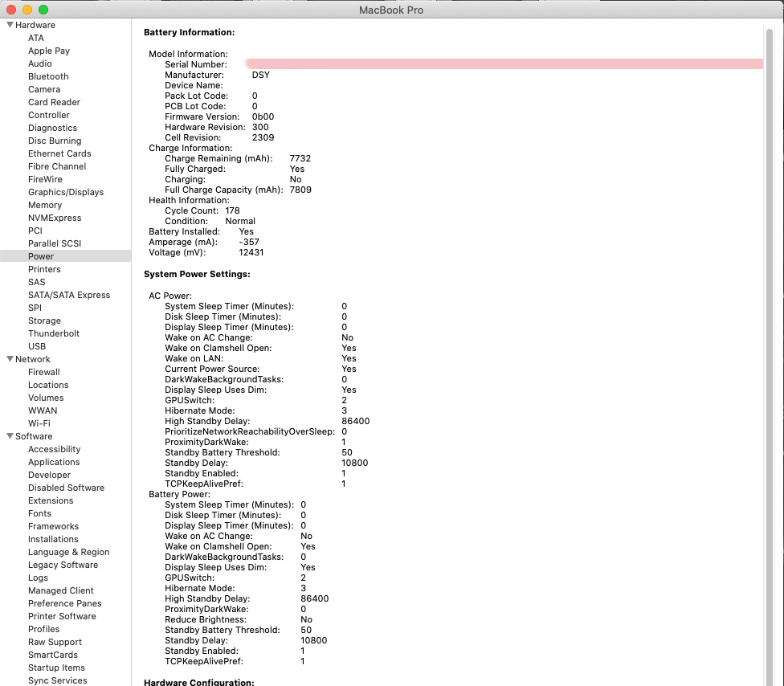
Task: Select Profiles under Software
Action: click(44, 629)
